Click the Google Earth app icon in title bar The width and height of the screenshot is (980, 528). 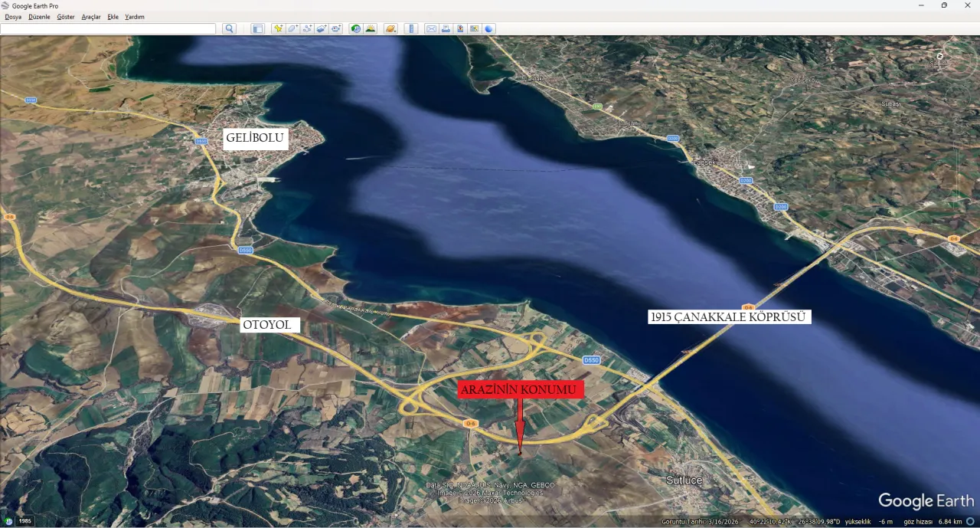5,5
